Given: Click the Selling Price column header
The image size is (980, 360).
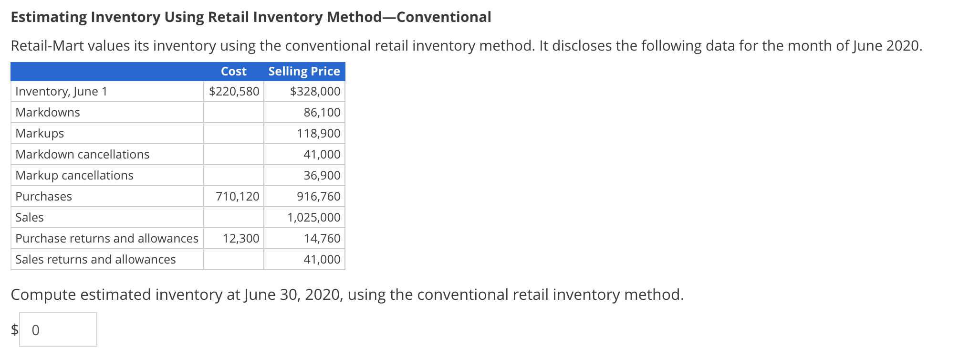Looking at the screenshot, I should pos(304,71).
